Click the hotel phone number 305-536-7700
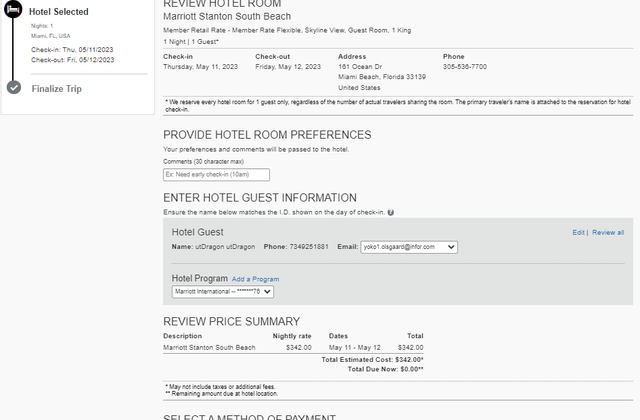This screenshot has height=420, width=640. click(465, 67)
